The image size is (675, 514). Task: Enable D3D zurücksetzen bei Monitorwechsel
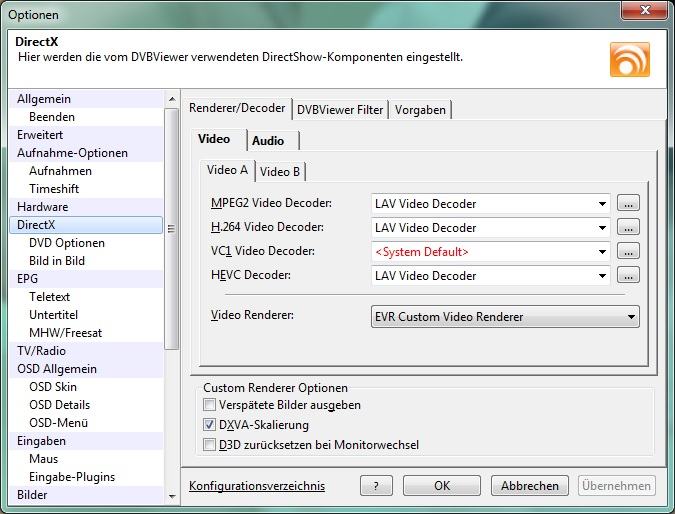209,445
